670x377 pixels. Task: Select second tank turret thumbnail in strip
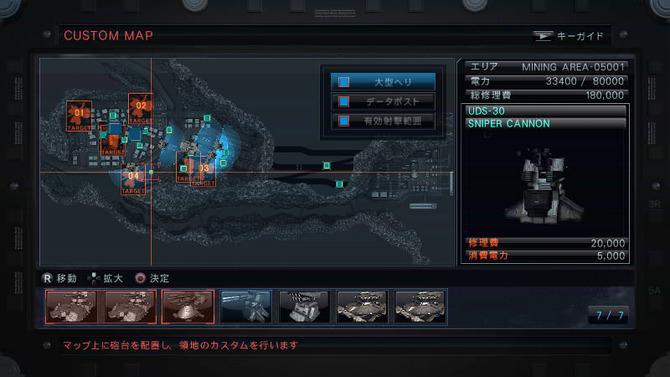pyautogui.click(x=129, y=306)
